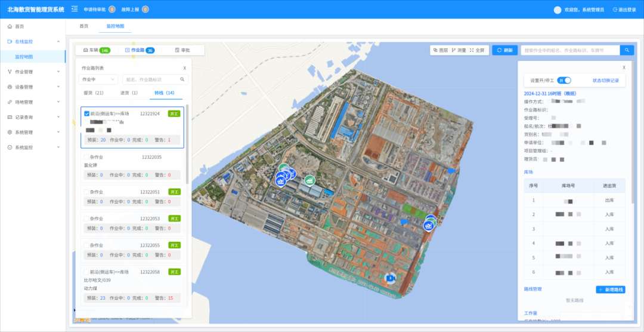The image size is (644, 332).
Task: Click the top map search input field
Action: 569,50
